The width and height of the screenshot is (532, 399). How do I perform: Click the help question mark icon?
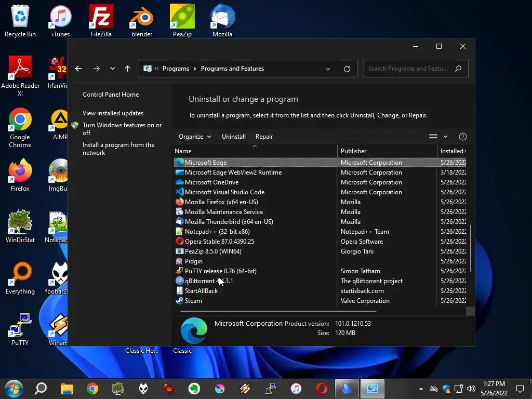point(463,137)
